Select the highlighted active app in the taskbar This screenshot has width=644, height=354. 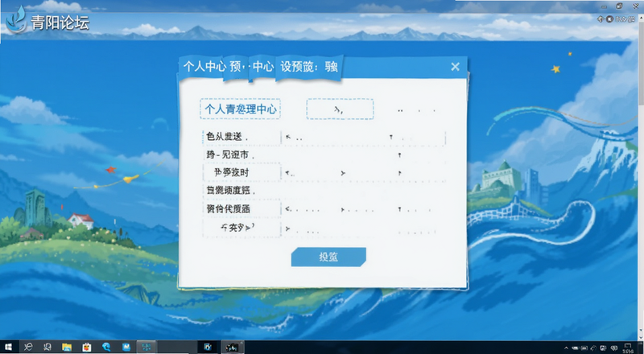tap(147, 347)
